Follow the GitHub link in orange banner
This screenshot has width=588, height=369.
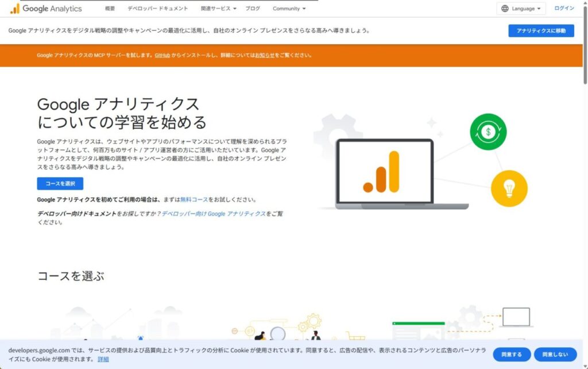162,55
